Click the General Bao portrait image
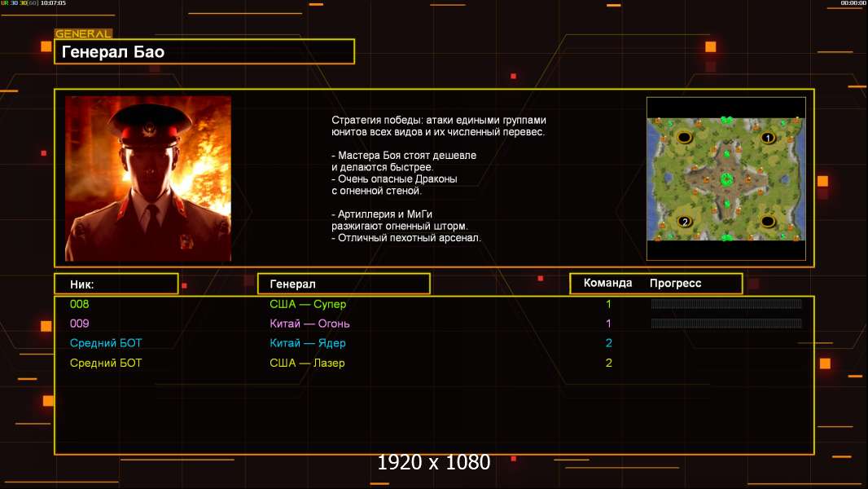The height and width of the screenshot is (489, 868). [148, 178]
